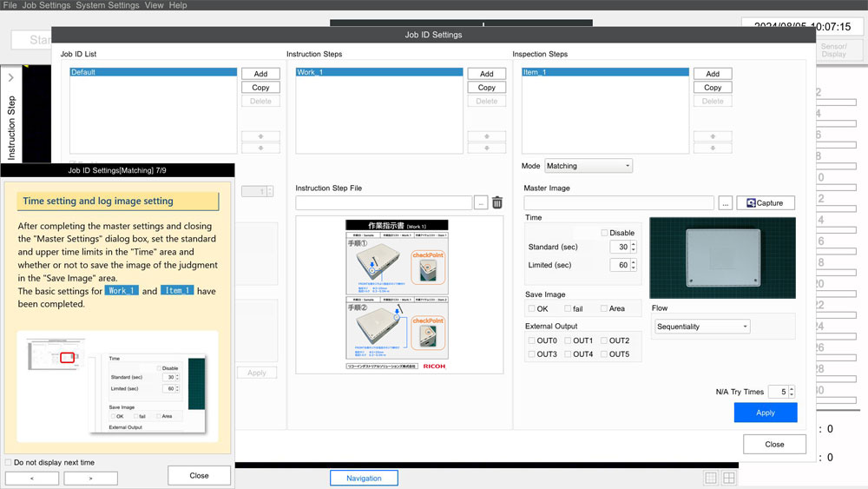The width and height of the screenshot is (868, 489).
Task: Click the blue Apply button
Action: (x=765, y=413)
